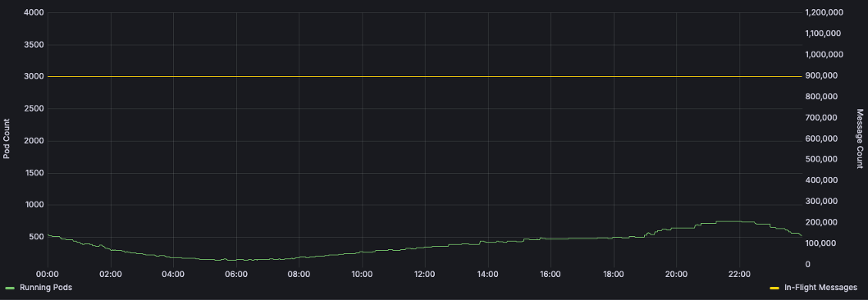Click the 10:00 time axis label
Screen dimensions: 868x300
(362, 274)
